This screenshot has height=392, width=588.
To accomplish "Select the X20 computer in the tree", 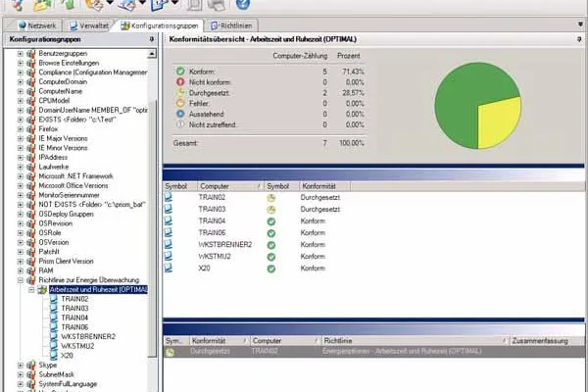I will [x=67, y=356].
